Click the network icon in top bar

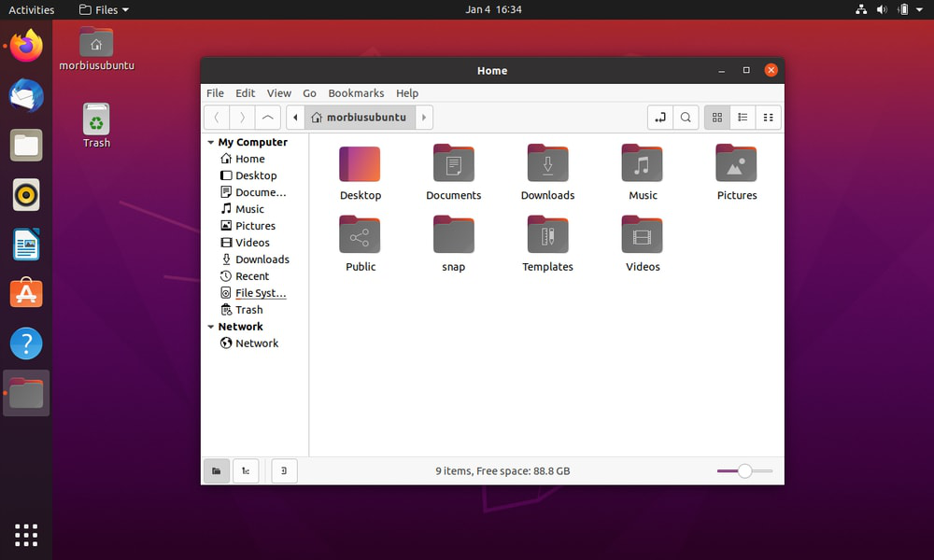(x=861, y=9)
